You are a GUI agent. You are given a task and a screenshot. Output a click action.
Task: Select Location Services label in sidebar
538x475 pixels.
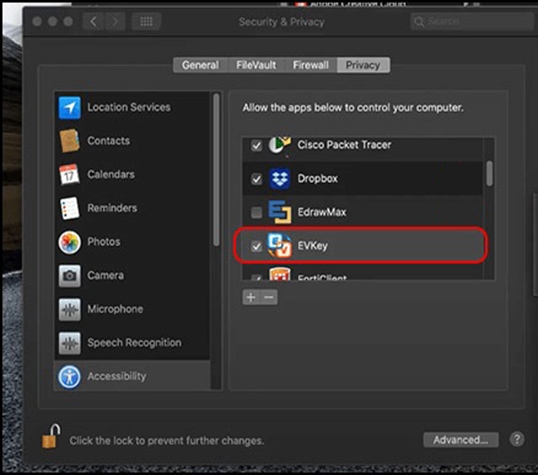(129, 107)
